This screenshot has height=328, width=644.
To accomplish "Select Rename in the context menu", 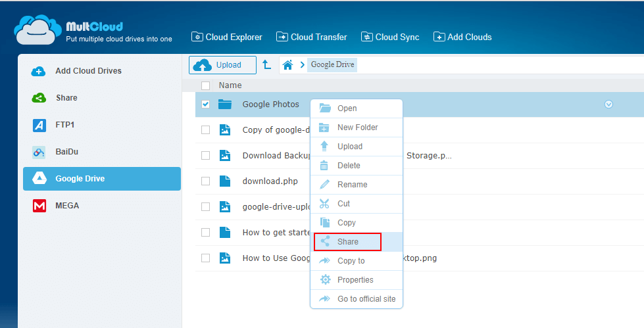I will 352,185.
